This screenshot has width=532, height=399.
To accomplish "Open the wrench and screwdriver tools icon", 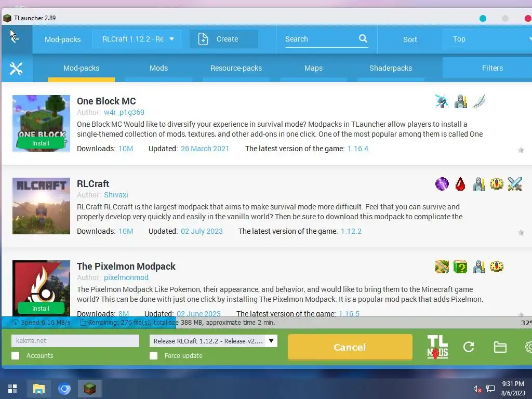I will click(x=16, y=69).
